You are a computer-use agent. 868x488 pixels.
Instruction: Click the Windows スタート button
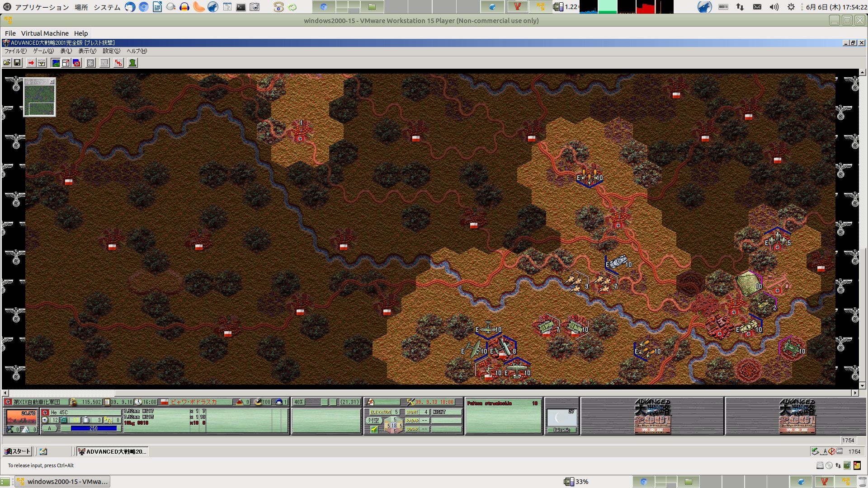pos(17,451)
